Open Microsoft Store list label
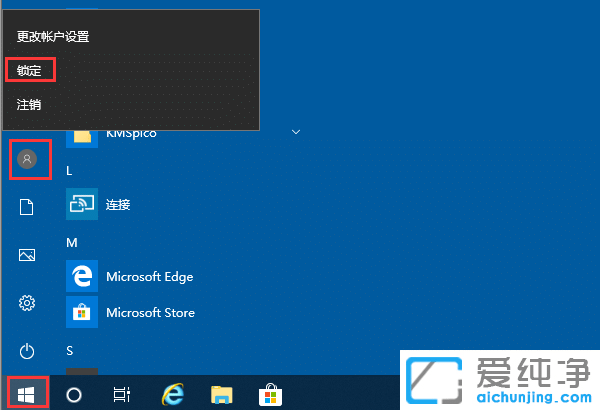Screen dimensions: 600x410 pyautogui.click(x=150, y=313)
